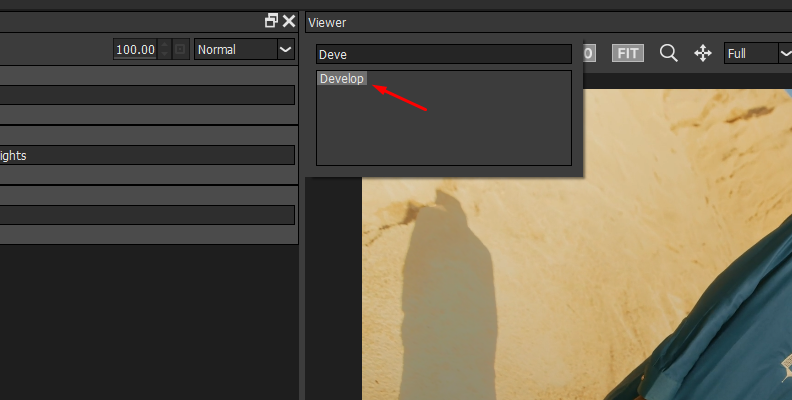Viewport: 792px width, 400px height.
Task: Click the Viewer panel title
Action: [x=327, y=22]
